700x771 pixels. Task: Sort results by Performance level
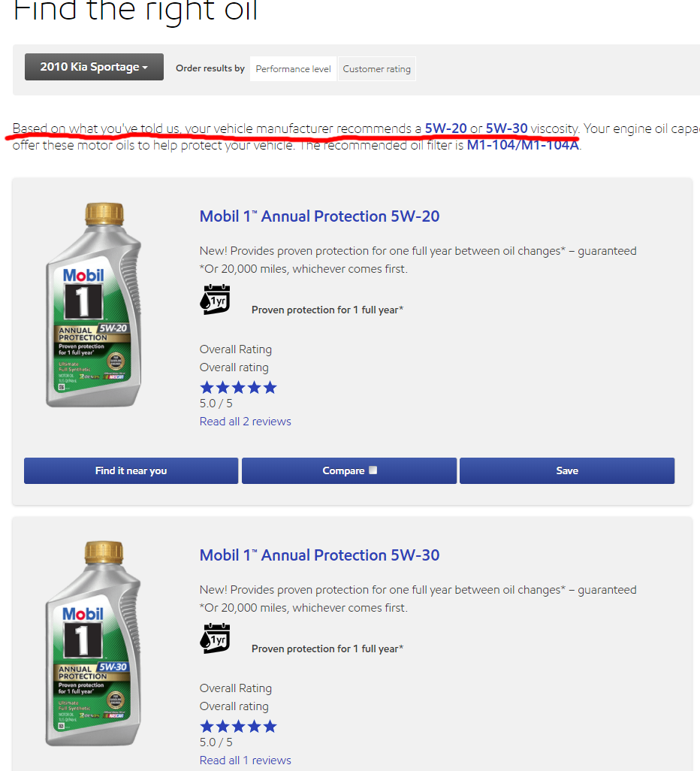pos(293,69)
